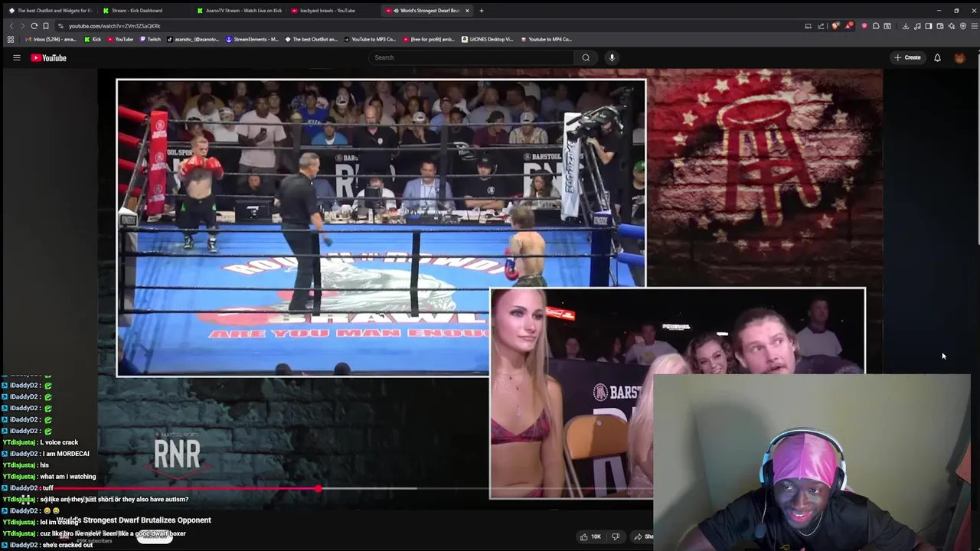Open the notifications bell
This screenshot has width=980, height=551.
point(937,57)
